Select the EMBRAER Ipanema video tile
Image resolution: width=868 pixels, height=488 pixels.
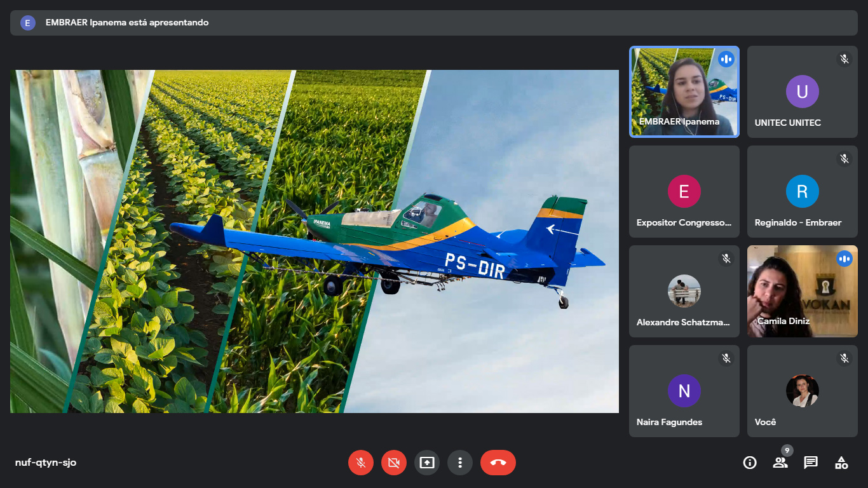pyautogui.click(x=684, y=91)
